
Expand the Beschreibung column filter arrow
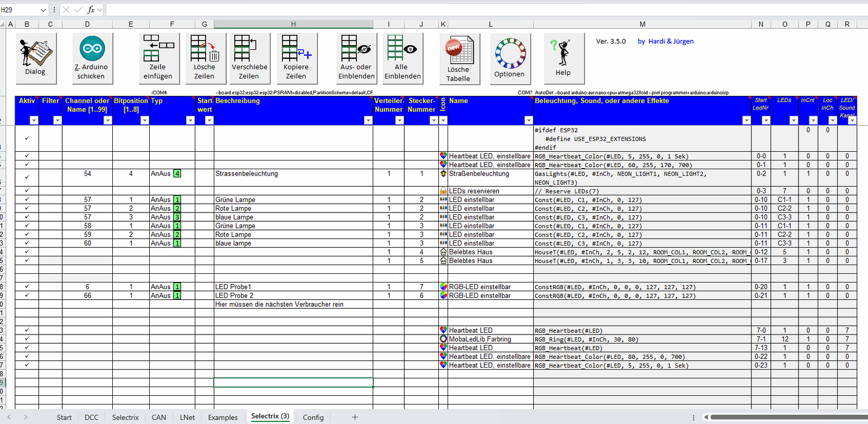coord(368,120)
